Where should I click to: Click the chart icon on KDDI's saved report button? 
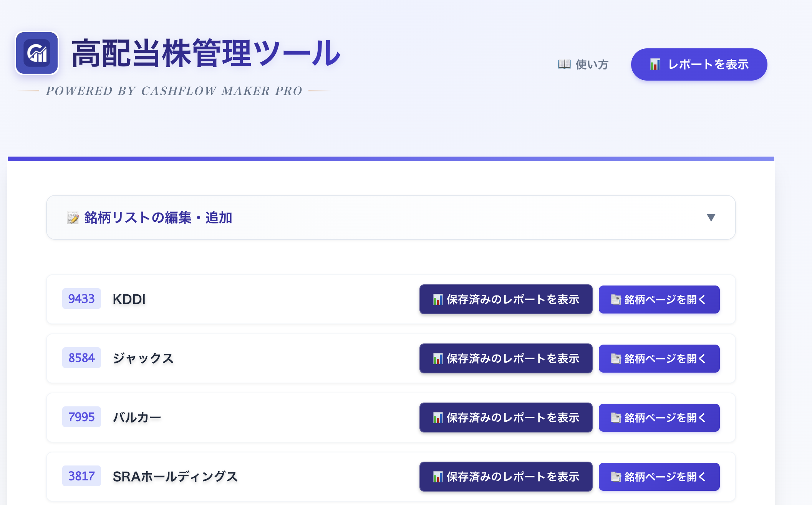pos(438,299)
